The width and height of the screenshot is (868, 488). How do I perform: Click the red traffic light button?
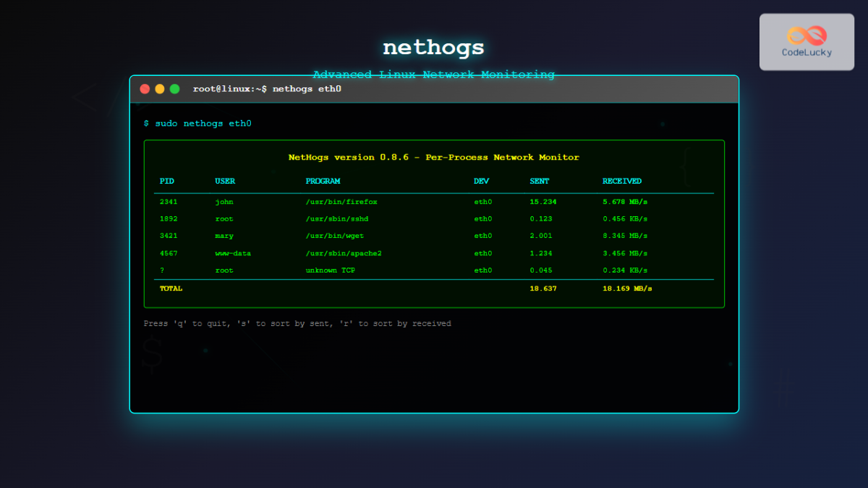pos(145,88)
